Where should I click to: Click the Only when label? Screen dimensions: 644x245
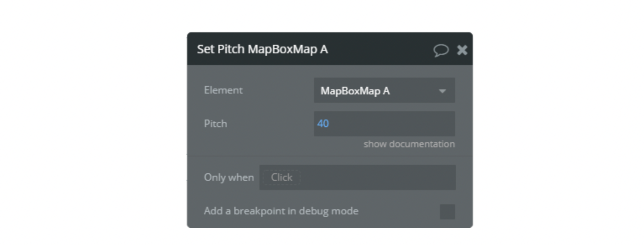[229, 177]
